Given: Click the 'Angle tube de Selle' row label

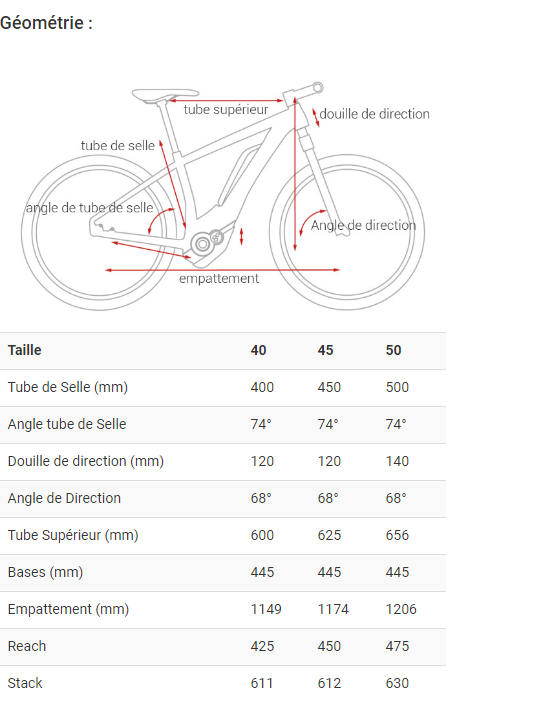Looking at the screenshot, I should click(x=67, y=424).
